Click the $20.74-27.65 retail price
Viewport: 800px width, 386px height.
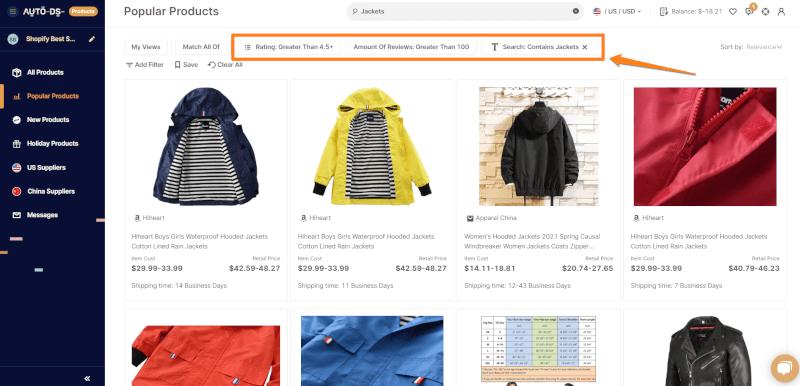pos(588,268)
